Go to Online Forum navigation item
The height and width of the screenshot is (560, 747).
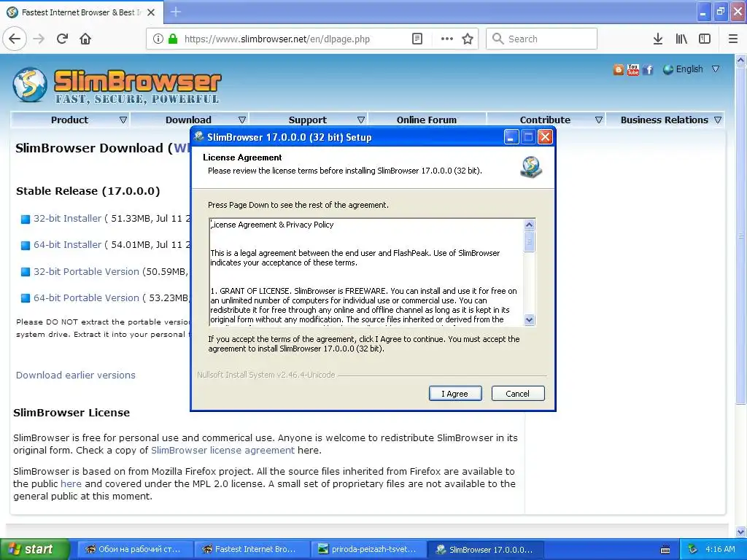[426, 120]
